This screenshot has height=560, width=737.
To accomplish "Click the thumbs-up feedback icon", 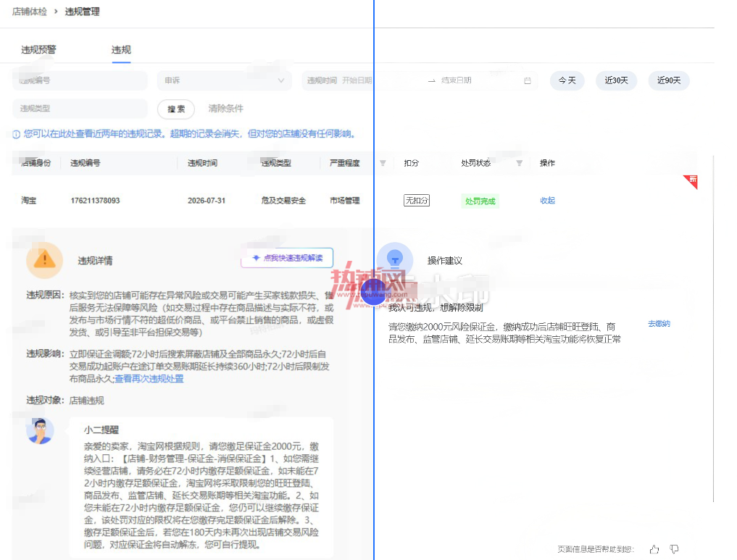I will point(654,549).
